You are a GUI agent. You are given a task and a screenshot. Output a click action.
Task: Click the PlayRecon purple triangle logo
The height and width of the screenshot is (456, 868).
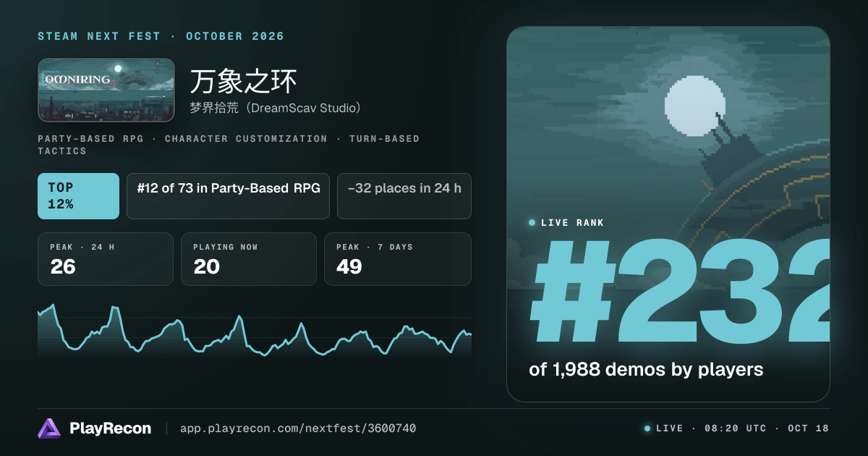[49, 428]
